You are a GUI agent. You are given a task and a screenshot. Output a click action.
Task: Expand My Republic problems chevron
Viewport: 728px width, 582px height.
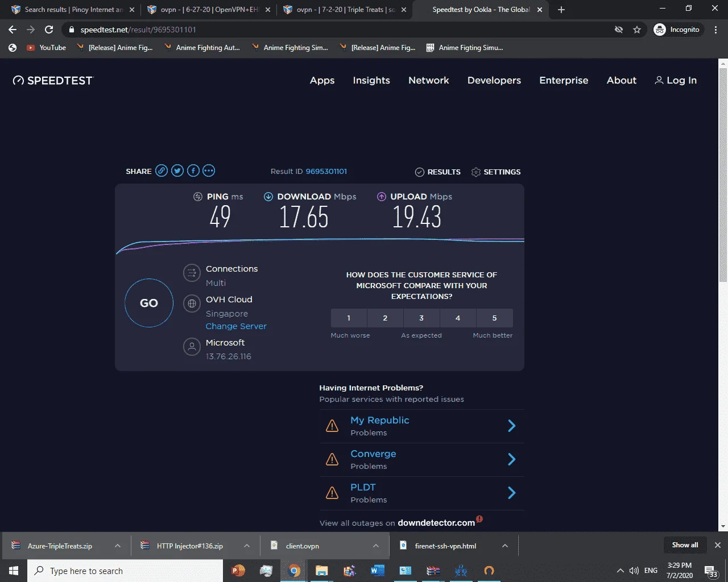point(511,426)
